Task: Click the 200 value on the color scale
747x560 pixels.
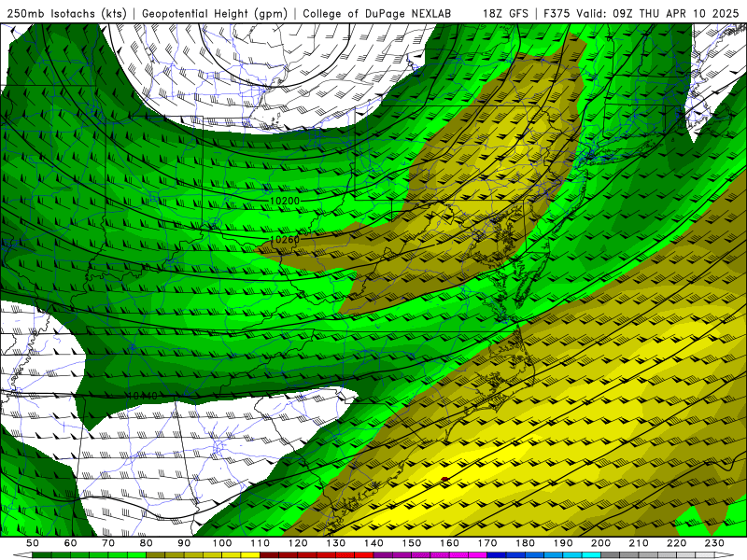Action: (600, 543)
